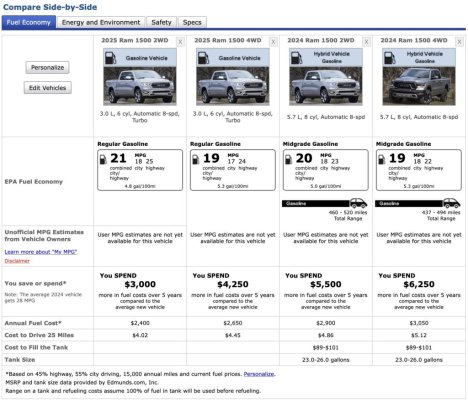Click the Compare Side-by-Side heading
468x400 pixels.
tap(50, 7)
